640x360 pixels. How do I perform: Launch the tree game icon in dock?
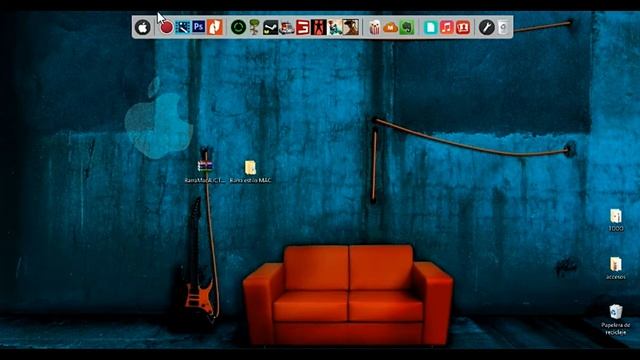(x=254, y=27)
